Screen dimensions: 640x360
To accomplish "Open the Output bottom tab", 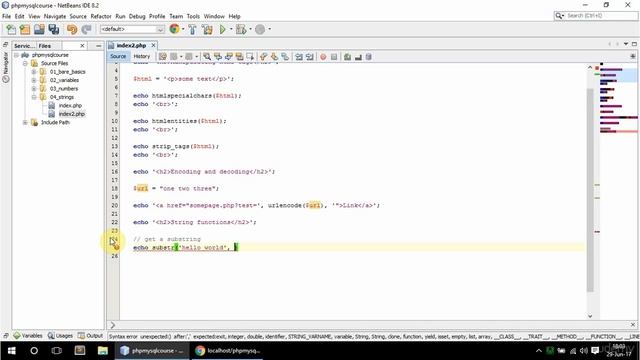I will click(x=91, y=336).
